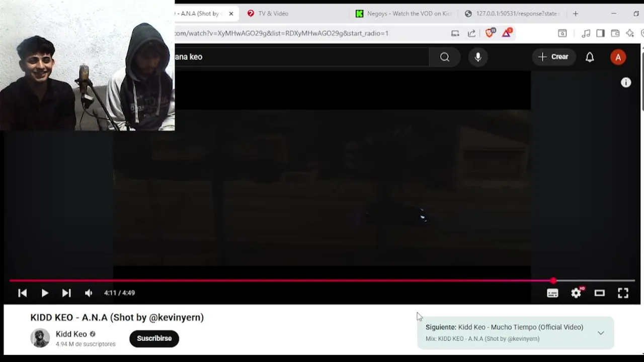This screenshot has height=362, width=644.
Task: Play the paused YouTube video
Action: coord(45,293)
